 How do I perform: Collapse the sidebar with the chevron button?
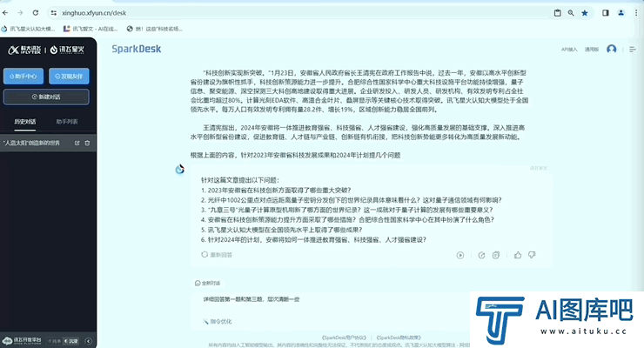pos(88,341)
